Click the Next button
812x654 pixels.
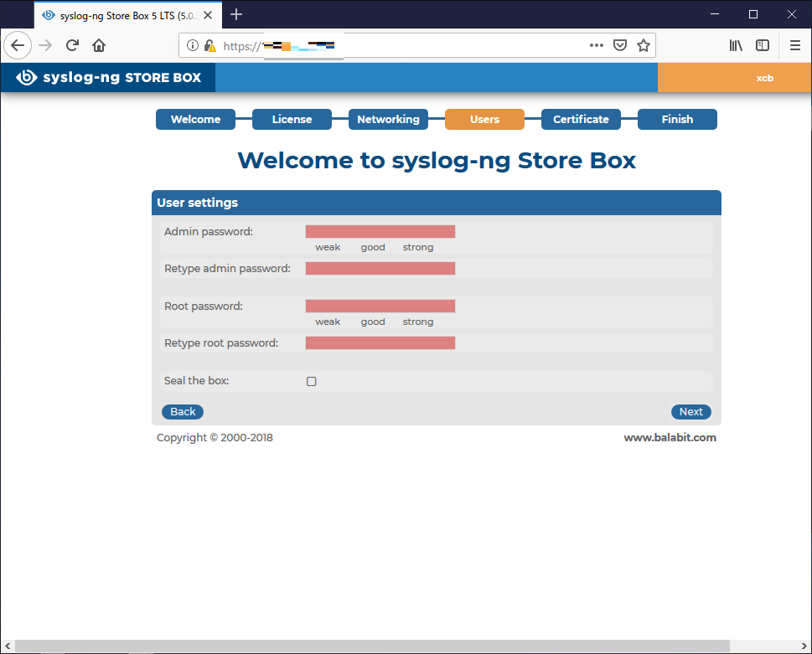point(690,412)
